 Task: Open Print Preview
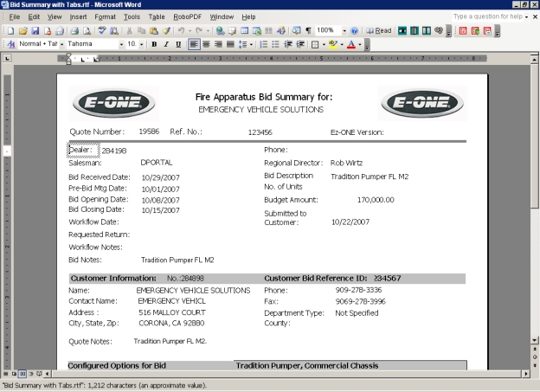coord(87,31)
